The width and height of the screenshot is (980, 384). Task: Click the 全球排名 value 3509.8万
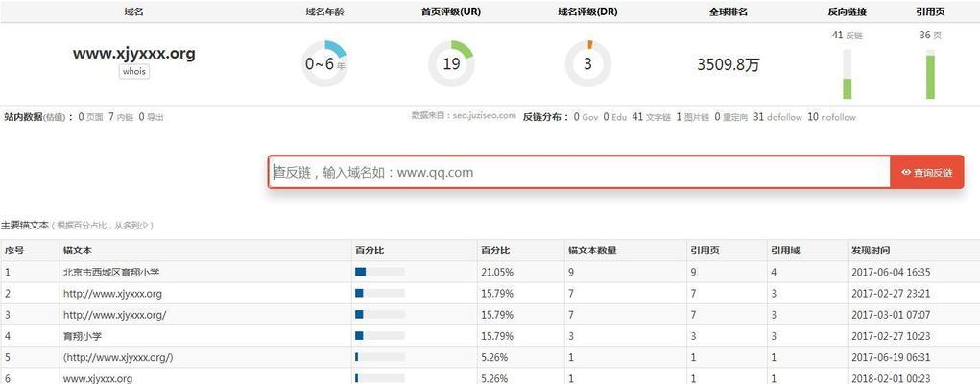point(728,65)
